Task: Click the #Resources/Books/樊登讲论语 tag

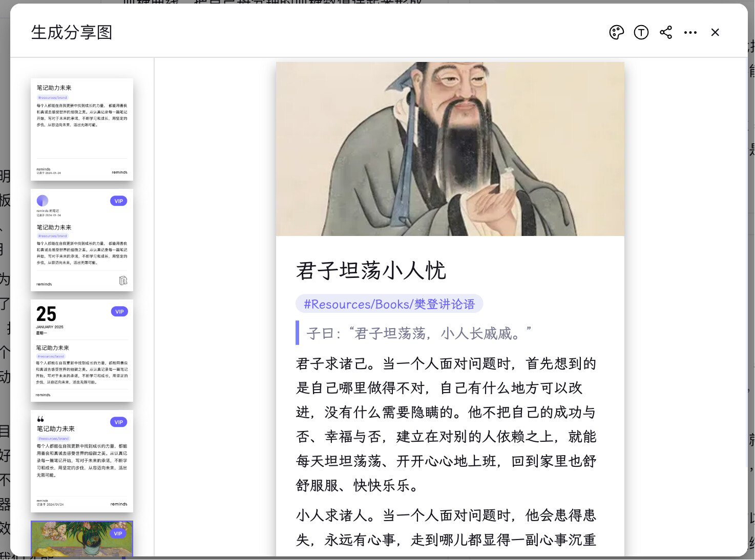Action: click(x=389, y=304)
